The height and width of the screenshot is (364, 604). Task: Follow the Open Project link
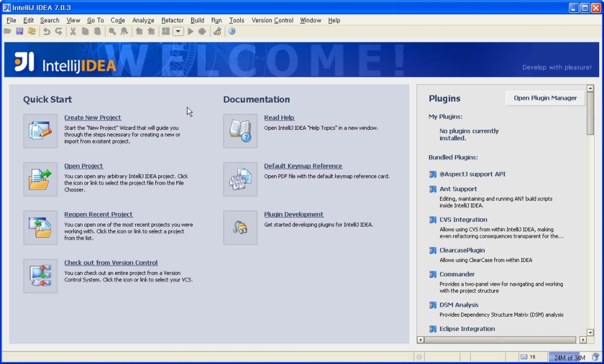pyautogui.click(x=83, y=166)
